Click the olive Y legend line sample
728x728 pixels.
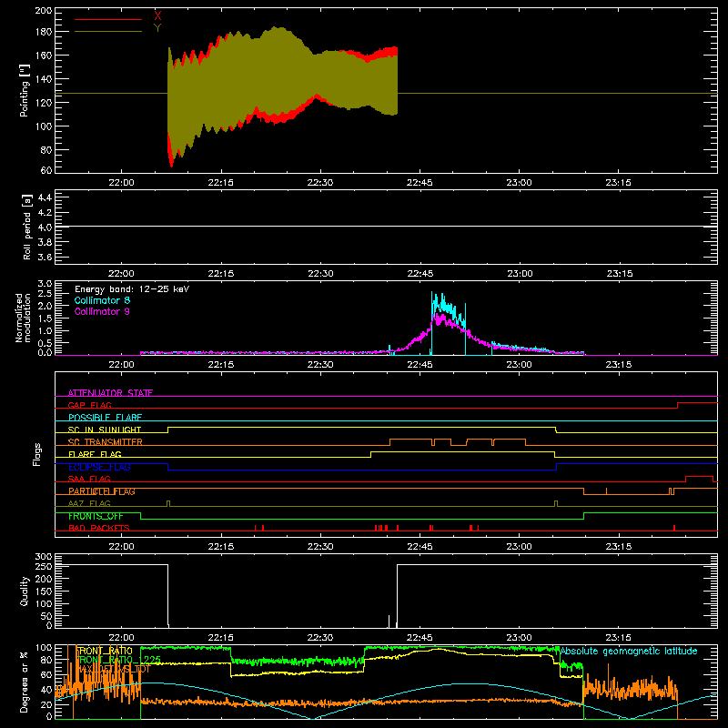108,32
